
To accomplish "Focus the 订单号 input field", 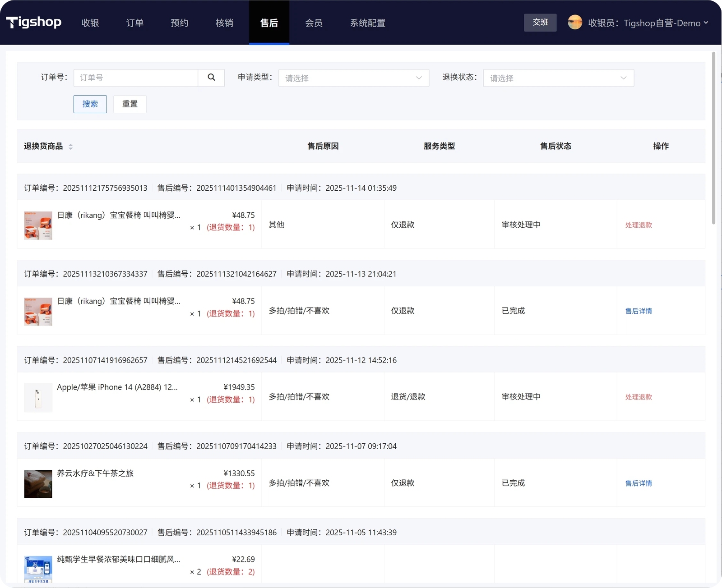I will tap(136, 78).
